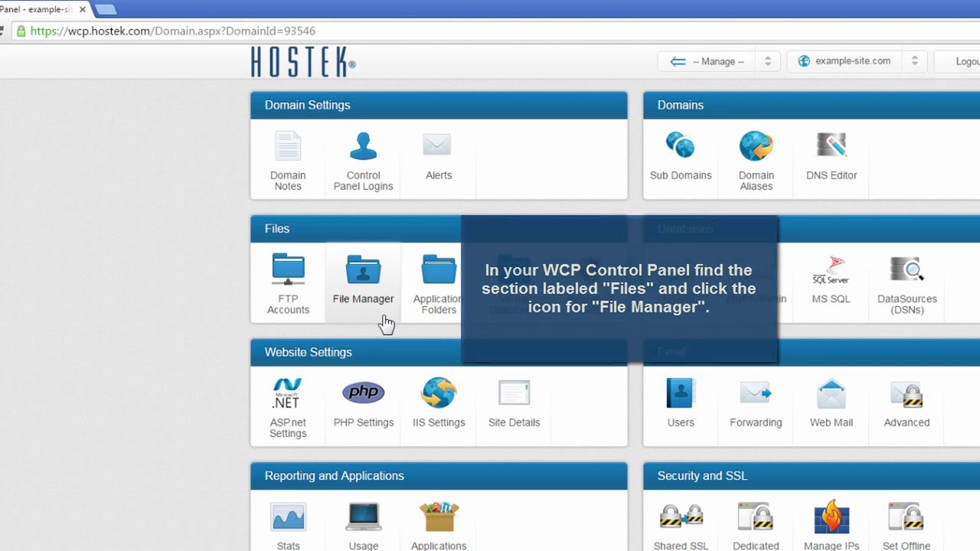Open Shared SSL
This screenshot has width=980, height=551.
[681, 527]
